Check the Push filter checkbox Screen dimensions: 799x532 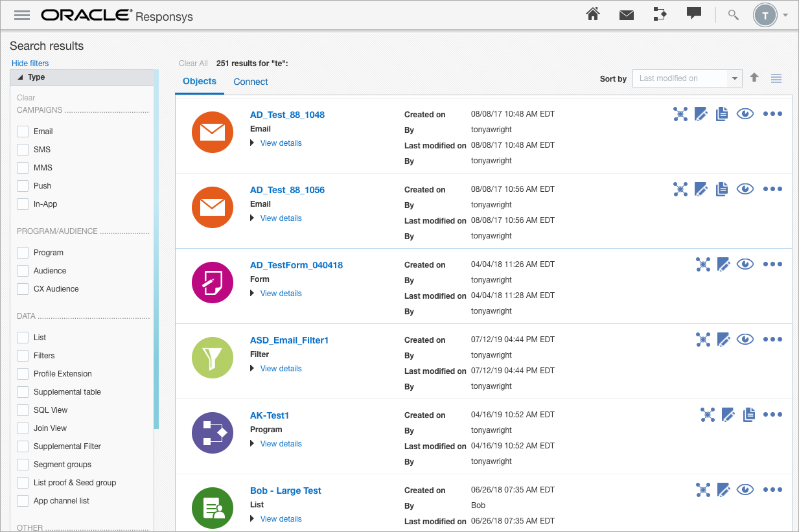click(x=23, y=186)
